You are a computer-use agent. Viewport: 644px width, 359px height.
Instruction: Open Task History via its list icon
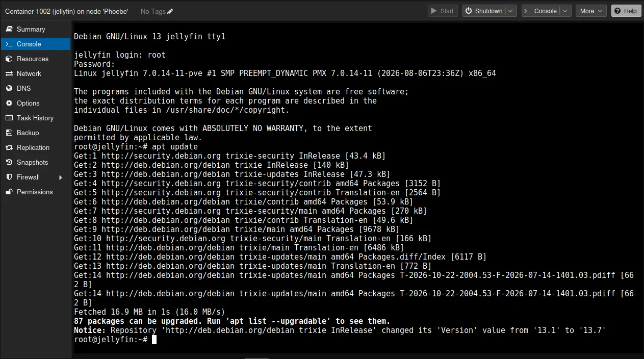(9, 118)
